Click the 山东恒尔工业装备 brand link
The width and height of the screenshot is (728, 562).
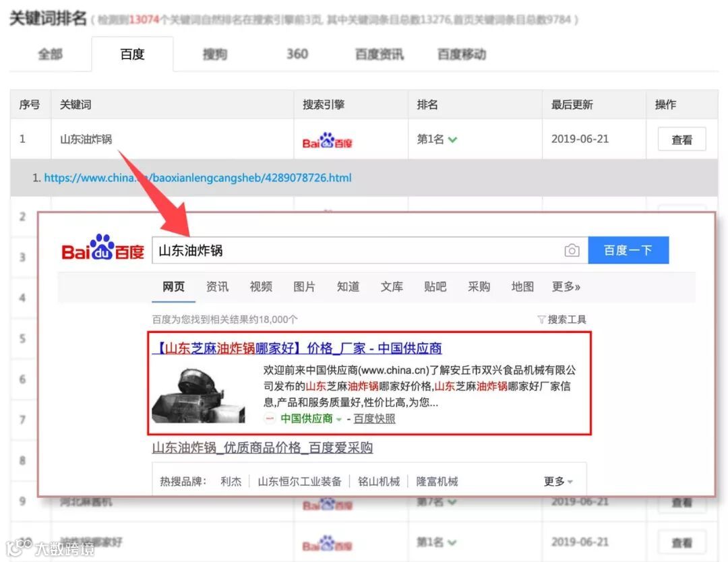[x=299, y=481]
